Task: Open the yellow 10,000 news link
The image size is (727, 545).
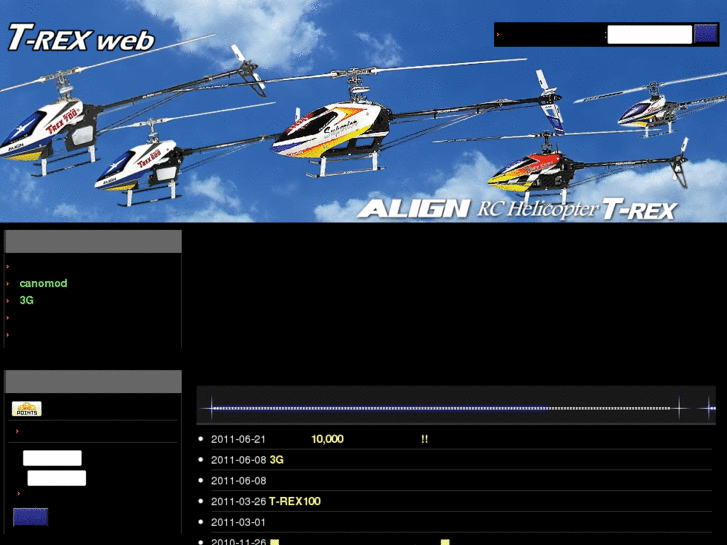Action: pyautogui.click(x=327, y=439)
